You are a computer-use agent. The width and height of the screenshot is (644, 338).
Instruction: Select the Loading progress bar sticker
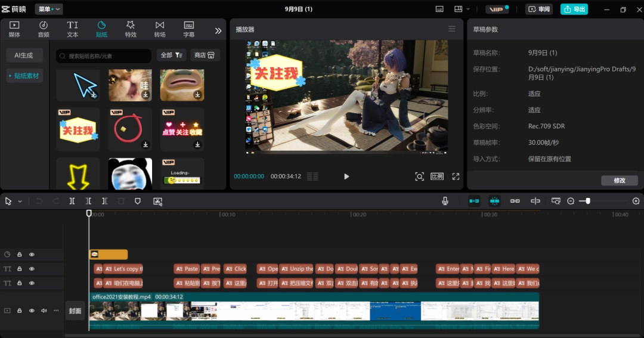(182, 173)
